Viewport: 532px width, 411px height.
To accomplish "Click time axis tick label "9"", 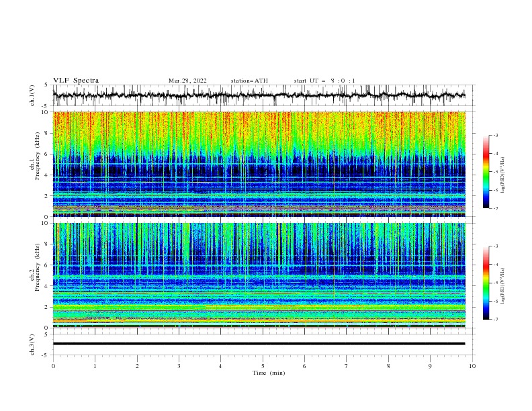I will (430, 366).
